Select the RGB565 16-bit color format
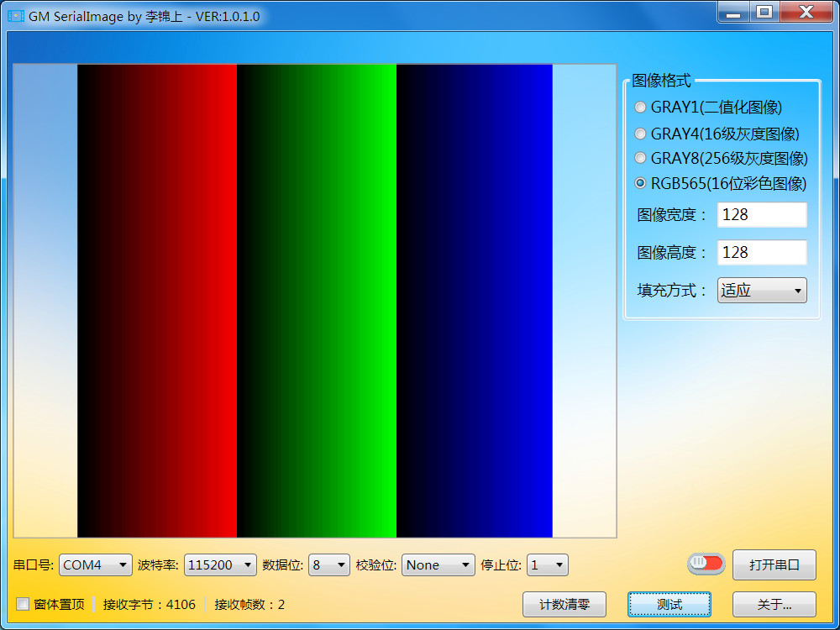The width and height of the screenshot is (840, 630). 640,183
